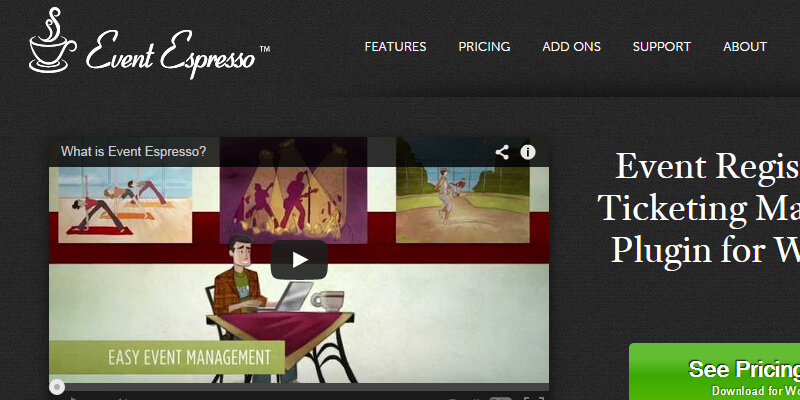Play the video with the center play button

(299, 260)
